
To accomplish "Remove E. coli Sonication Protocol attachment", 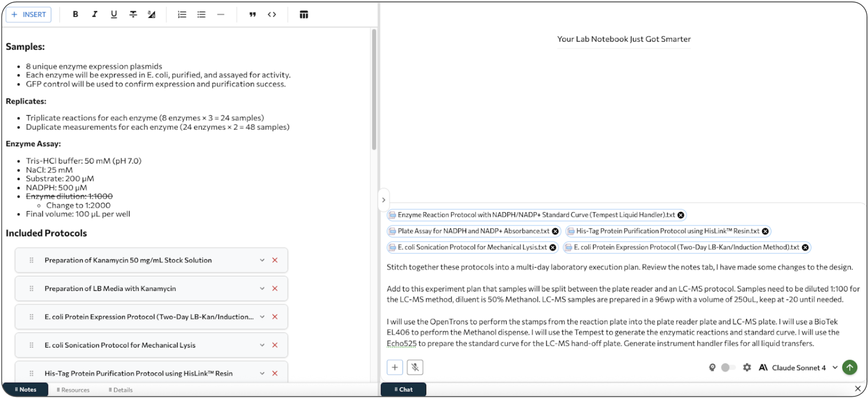I will click(x=553, y=247).
